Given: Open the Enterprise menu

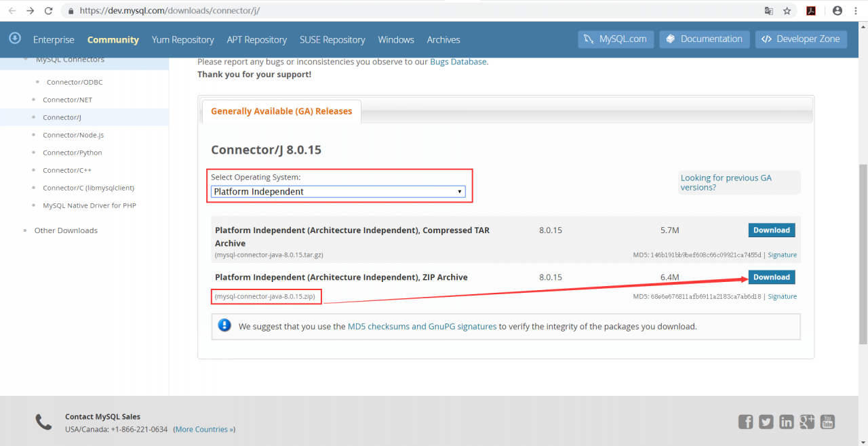Looking at the screenshot, I should click(54, 39).
